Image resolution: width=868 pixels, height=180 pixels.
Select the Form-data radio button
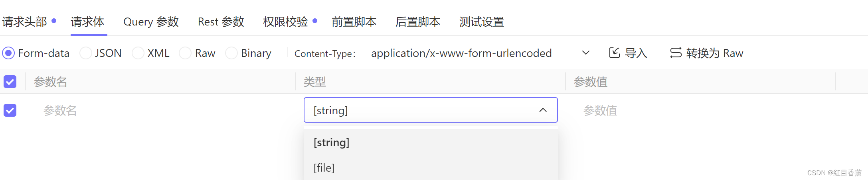(9, 53)
